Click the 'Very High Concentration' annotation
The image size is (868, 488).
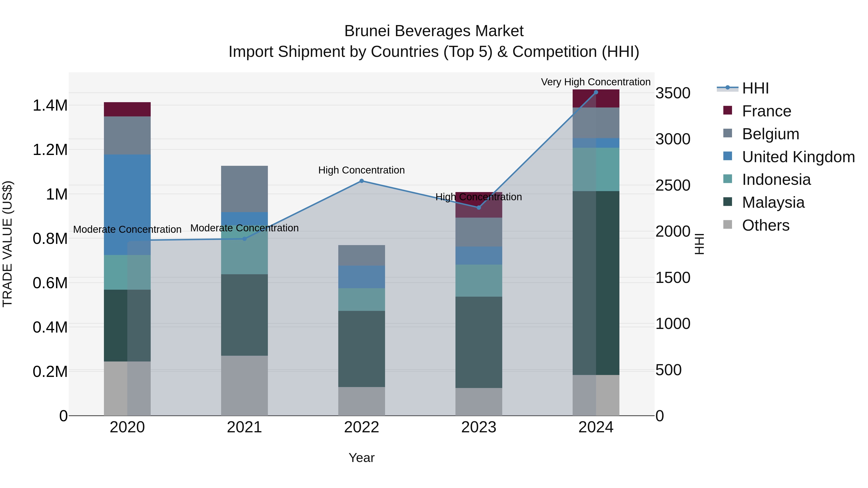click(x=596, y=82)
